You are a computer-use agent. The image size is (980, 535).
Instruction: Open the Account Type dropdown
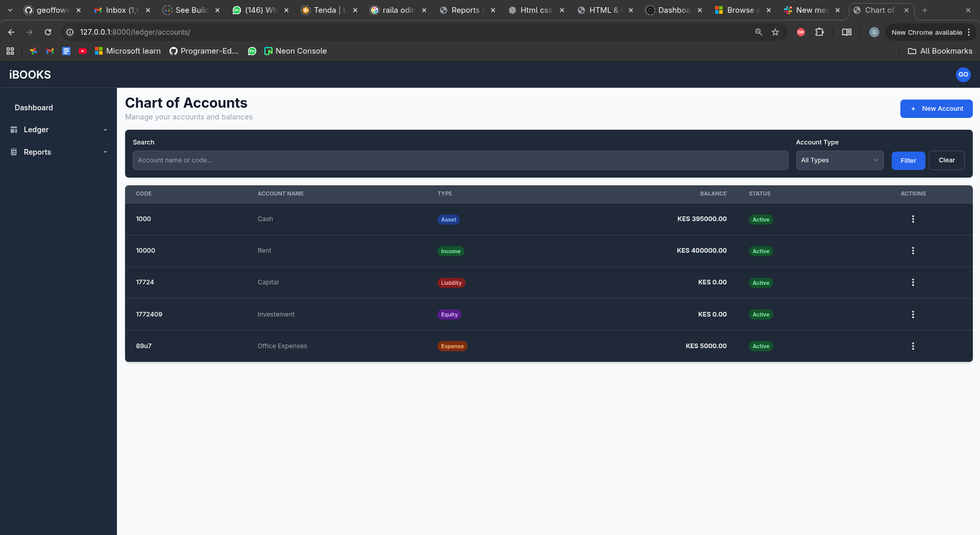pos(839,160)
